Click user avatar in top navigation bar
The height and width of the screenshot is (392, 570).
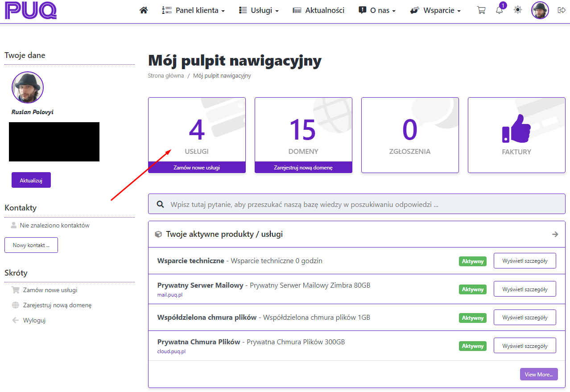click(540, 10)
